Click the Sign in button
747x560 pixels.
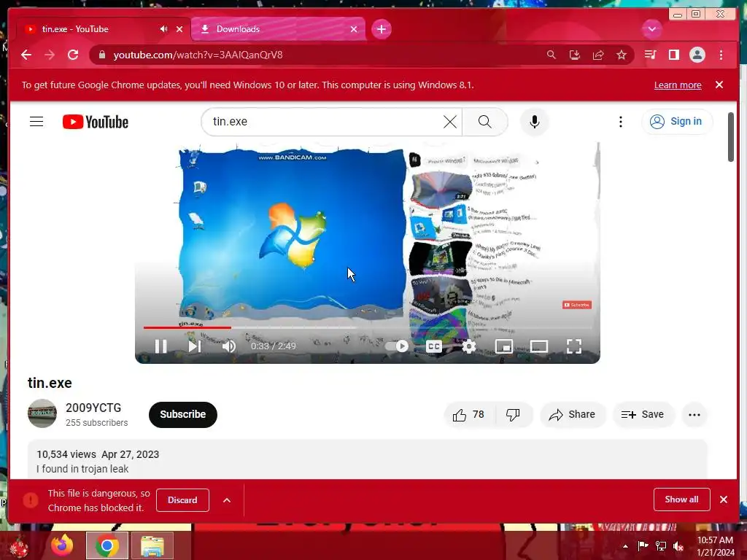click(x=676, y=122)
